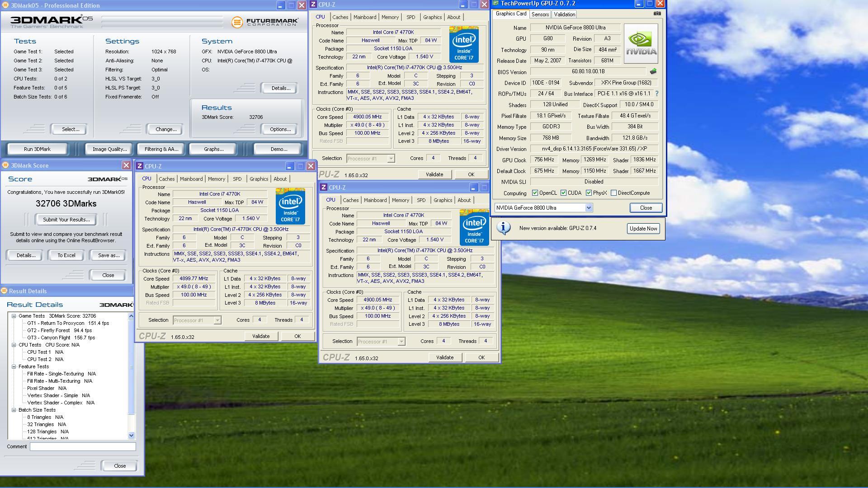The width and height of the screenshot is (868, 488).
Task: Toggle the PhysX checkbox in GPU-Z
Action: [589, 193]
